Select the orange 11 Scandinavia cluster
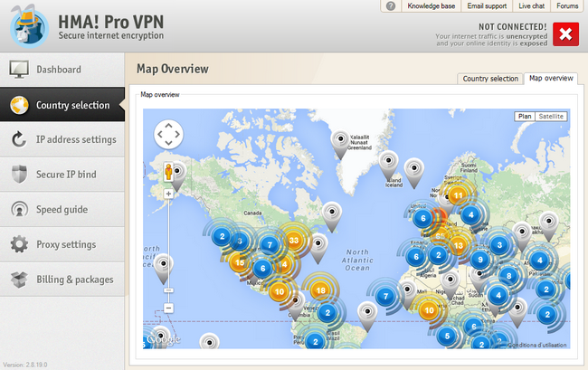 coord(458,195)
